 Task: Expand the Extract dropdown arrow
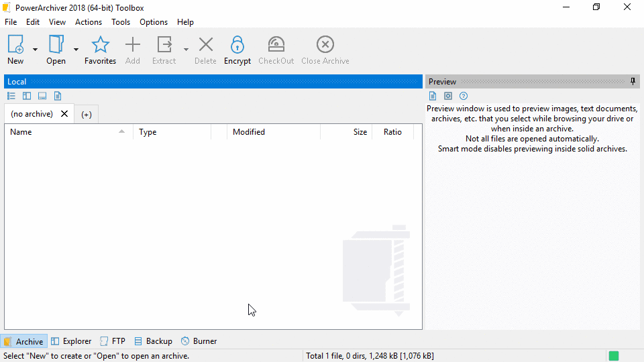186,50
